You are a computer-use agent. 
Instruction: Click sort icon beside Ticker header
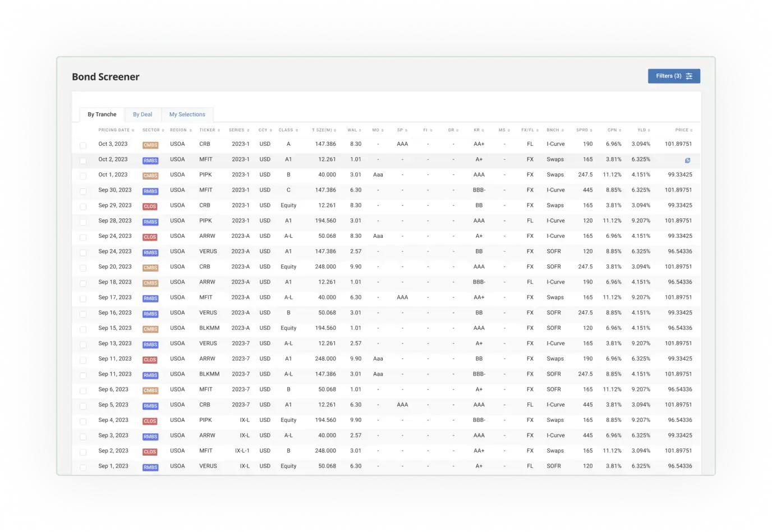point(219,131)
